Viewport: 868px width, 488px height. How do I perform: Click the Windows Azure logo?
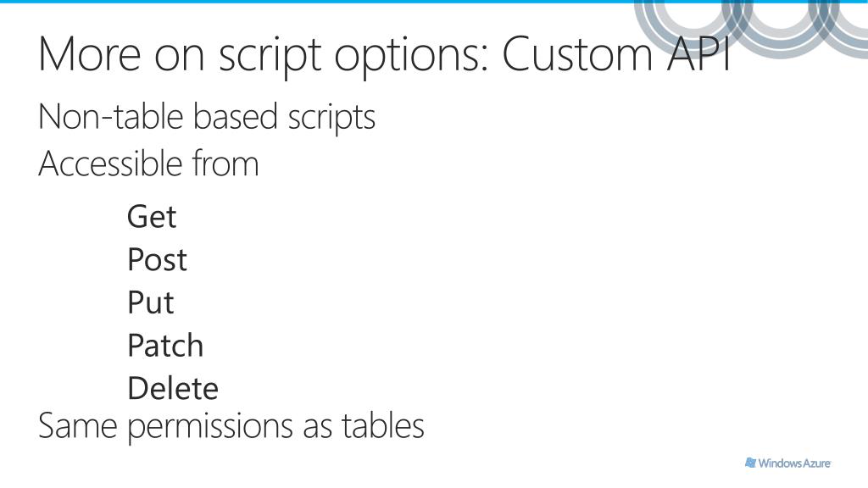[x=787, y=463]
